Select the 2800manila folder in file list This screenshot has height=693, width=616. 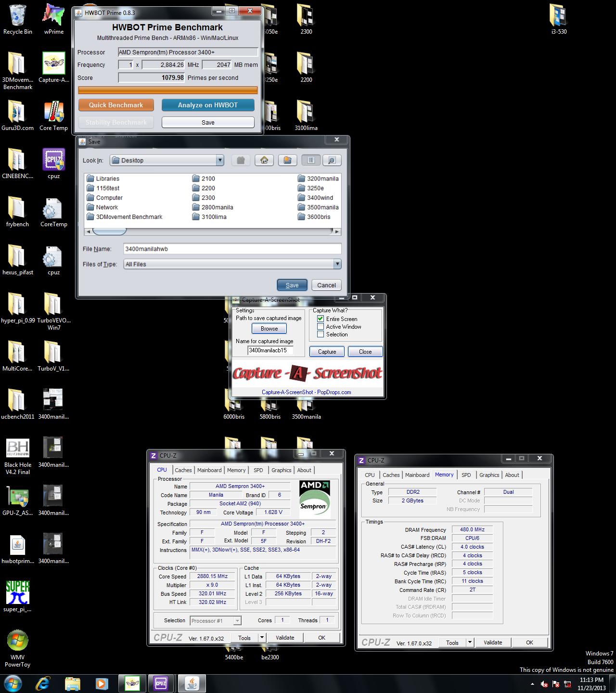point(213,207)
